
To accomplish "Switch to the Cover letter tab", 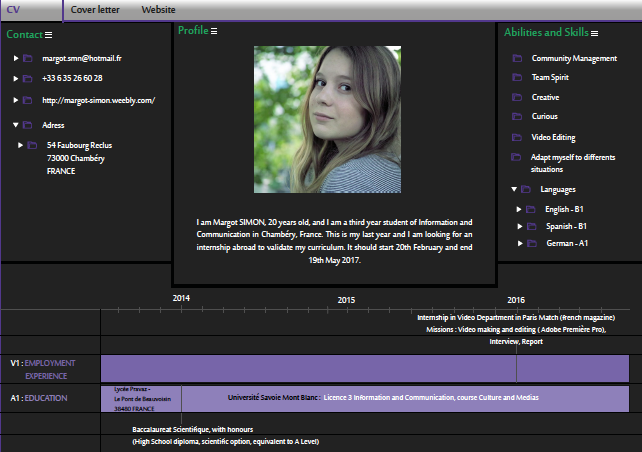I will [x=95, y=10].
